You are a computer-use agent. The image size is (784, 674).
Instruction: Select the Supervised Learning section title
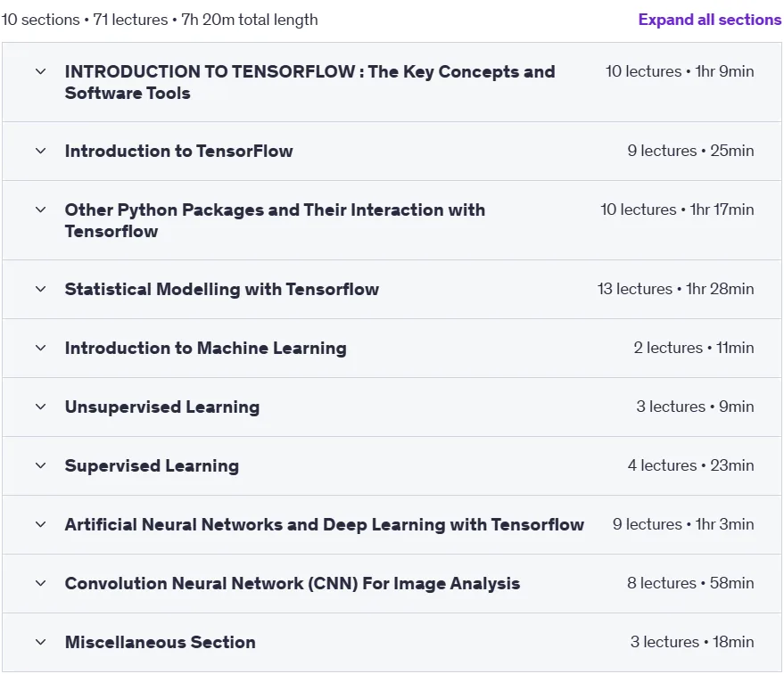tap(152, 466)
